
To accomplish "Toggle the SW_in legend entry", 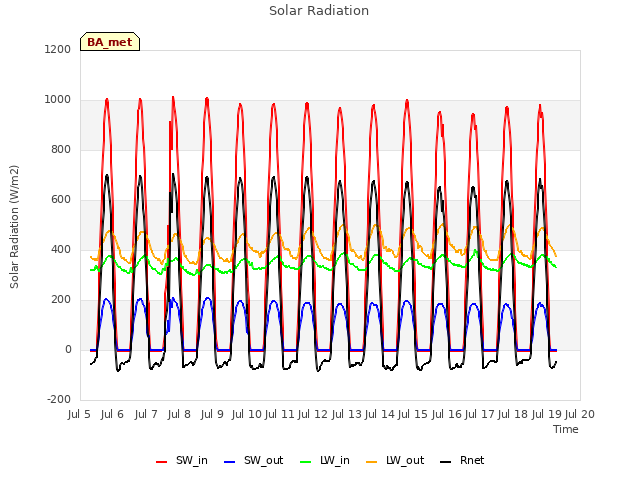I will (x=182, y=460).
